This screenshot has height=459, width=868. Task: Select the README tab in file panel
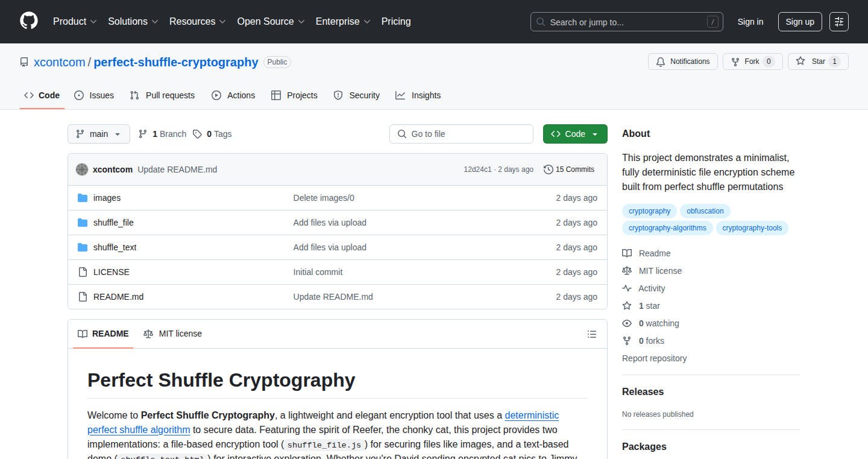103,334
